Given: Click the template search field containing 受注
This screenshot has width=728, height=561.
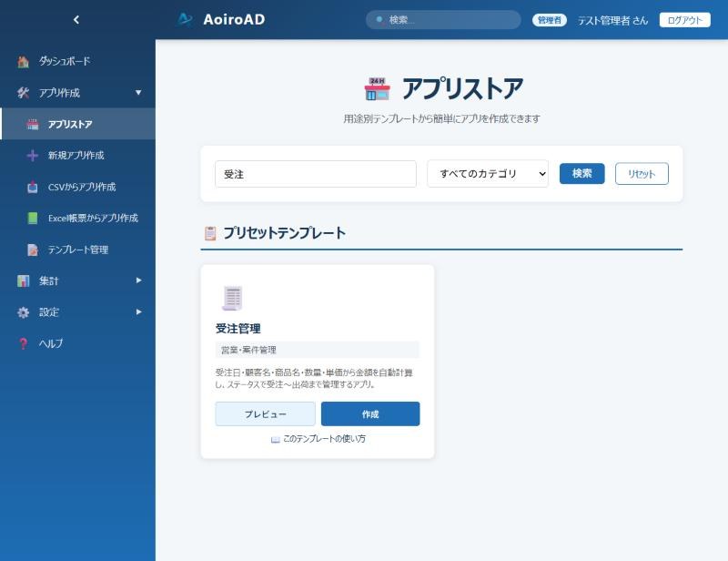Looking at the screenshot, I should [x=316, y=174].
